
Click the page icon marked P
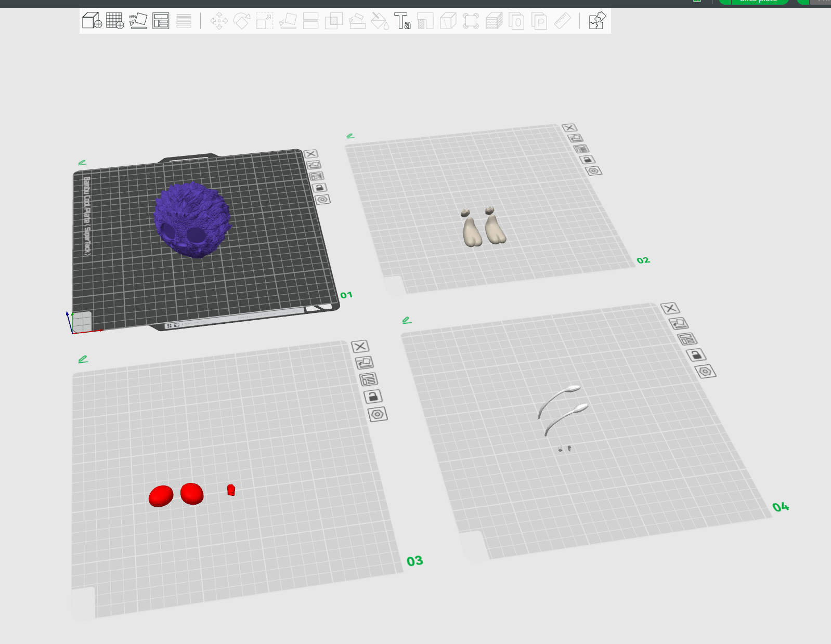pos(539,21)
